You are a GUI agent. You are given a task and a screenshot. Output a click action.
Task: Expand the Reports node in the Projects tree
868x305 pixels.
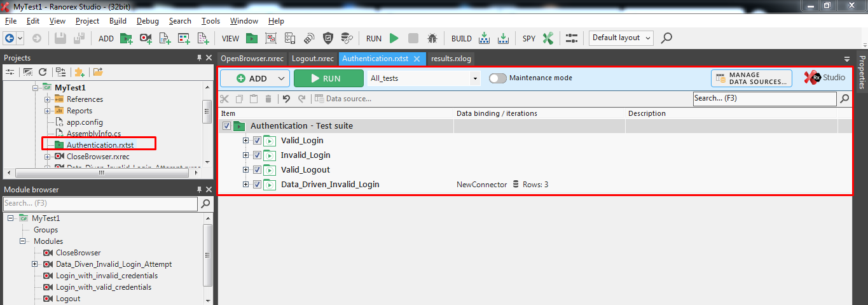pos(47,111)
